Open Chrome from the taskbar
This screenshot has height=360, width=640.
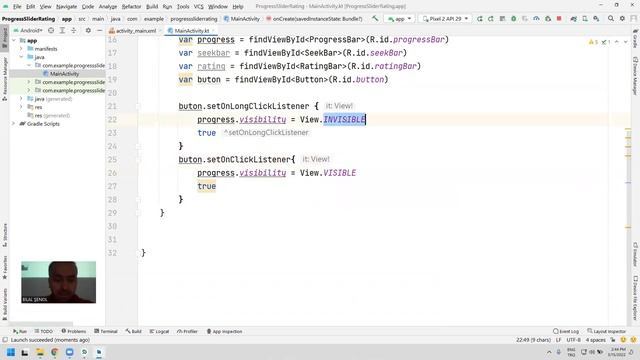(x=54, y=352)
